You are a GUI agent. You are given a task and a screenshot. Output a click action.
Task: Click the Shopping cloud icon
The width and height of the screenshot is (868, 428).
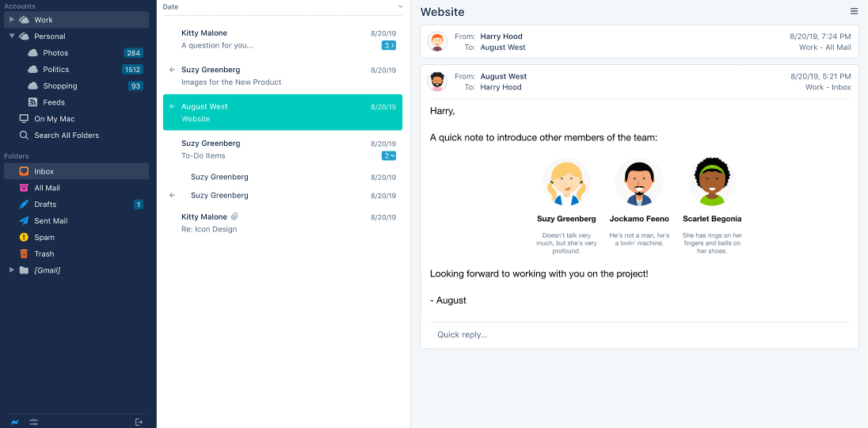click(32, 86)
